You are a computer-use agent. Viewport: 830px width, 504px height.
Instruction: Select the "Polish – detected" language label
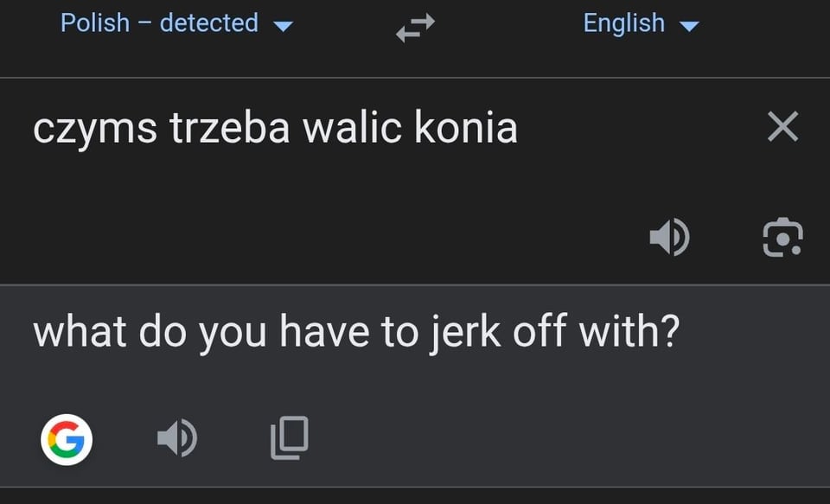click(x=159, y=22)
